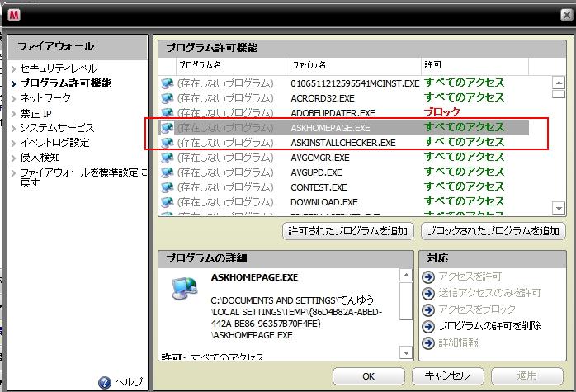
Task: Click the ファイル名 column header
Action: point(355,65)
